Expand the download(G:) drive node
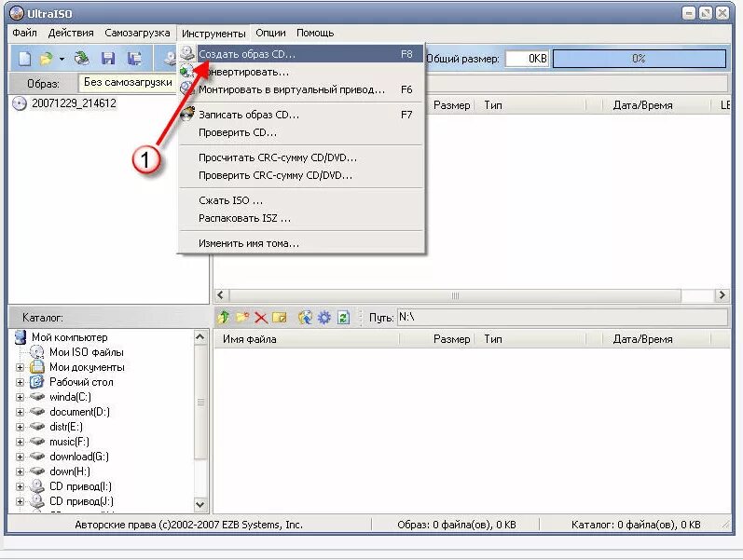The image size is (743, 560). tap(20, 457)
